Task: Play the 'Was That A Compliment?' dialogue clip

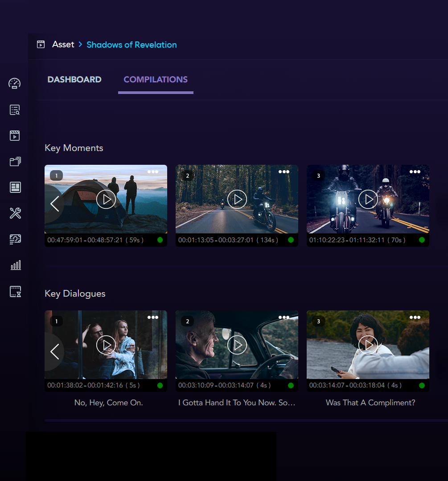Action: click(x=368, y=345)
